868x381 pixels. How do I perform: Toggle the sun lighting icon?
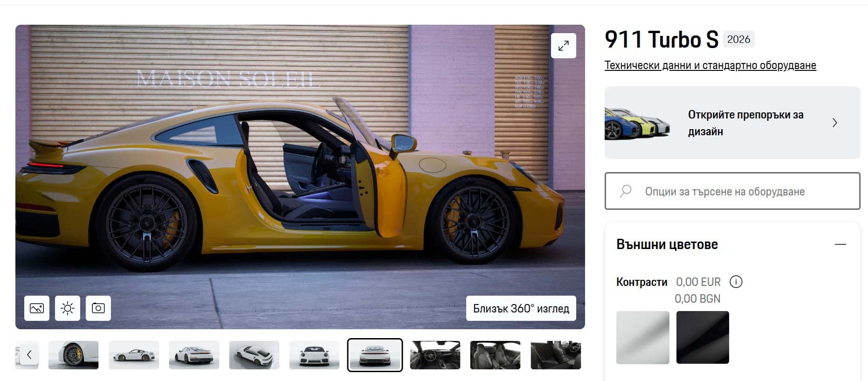[68, 308]
